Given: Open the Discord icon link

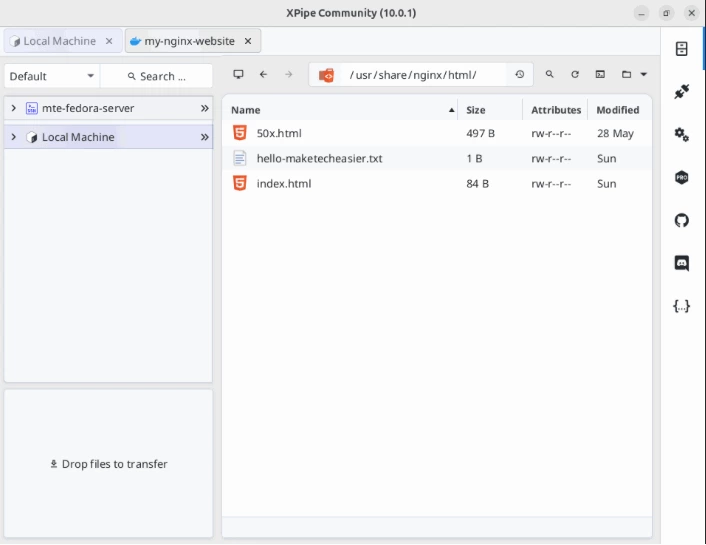Looking at the screenshot, I should point(681,263).
